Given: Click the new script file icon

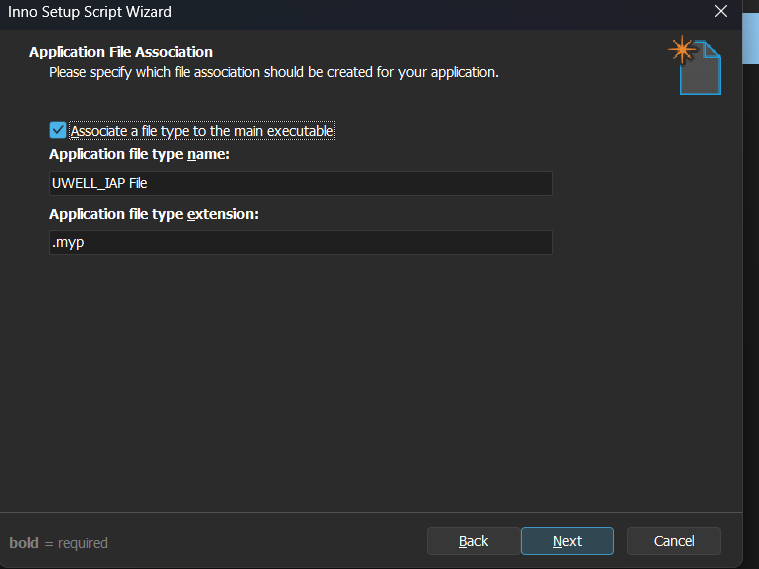Looking at the screenshot, I should (x=695, y=65).
